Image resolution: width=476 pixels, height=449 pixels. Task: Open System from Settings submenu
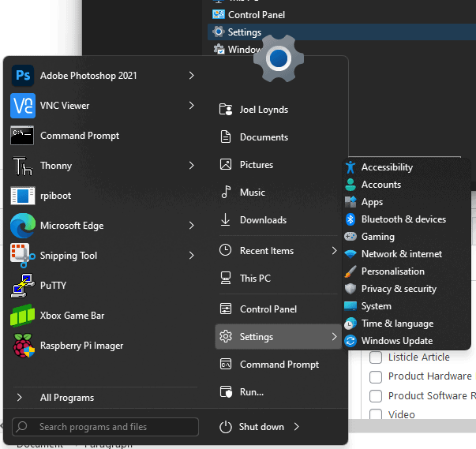(406, 306)
